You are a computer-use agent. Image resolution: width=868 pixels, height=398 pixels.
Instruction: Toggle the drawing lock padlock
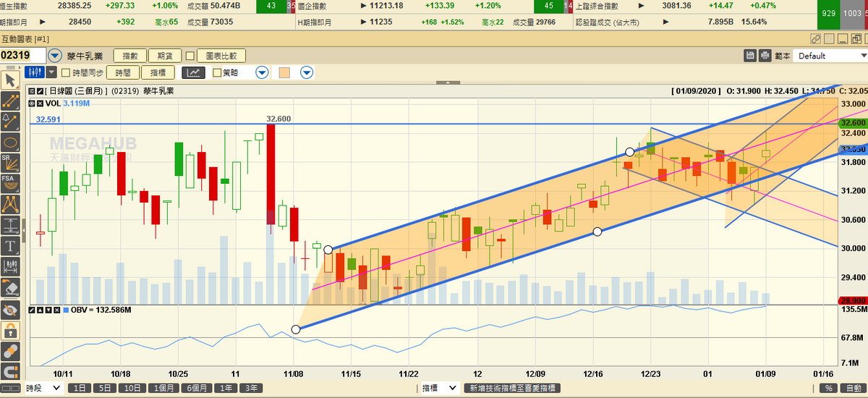point(10,331)
